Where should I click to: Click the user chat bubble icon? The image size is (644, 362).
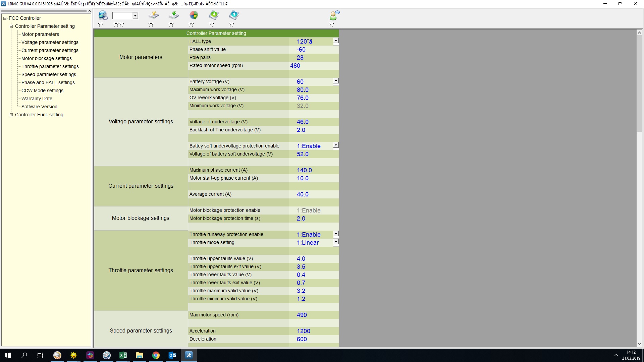point(334,15)
